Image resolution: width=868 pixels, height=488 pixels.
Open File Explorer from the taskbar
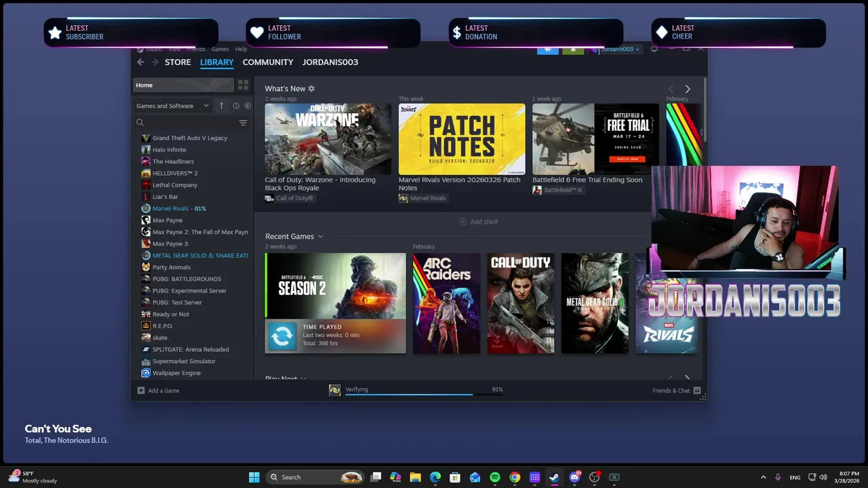415,477
